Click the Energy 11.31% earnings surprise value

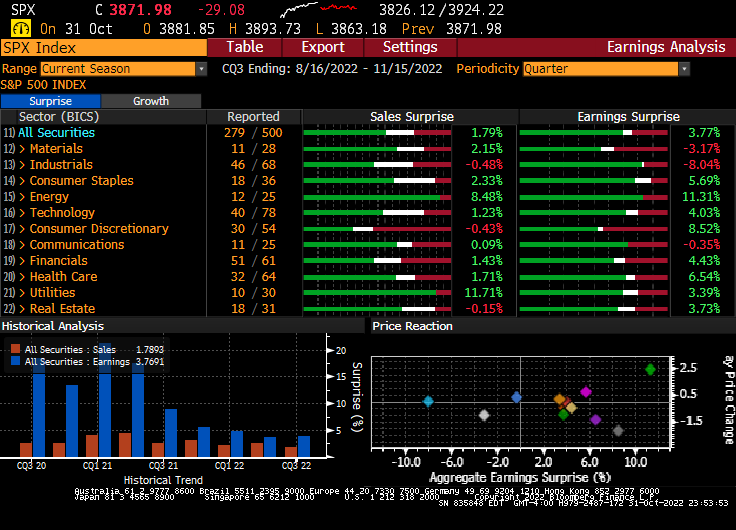pyautogui.click(x=701, y=197)
